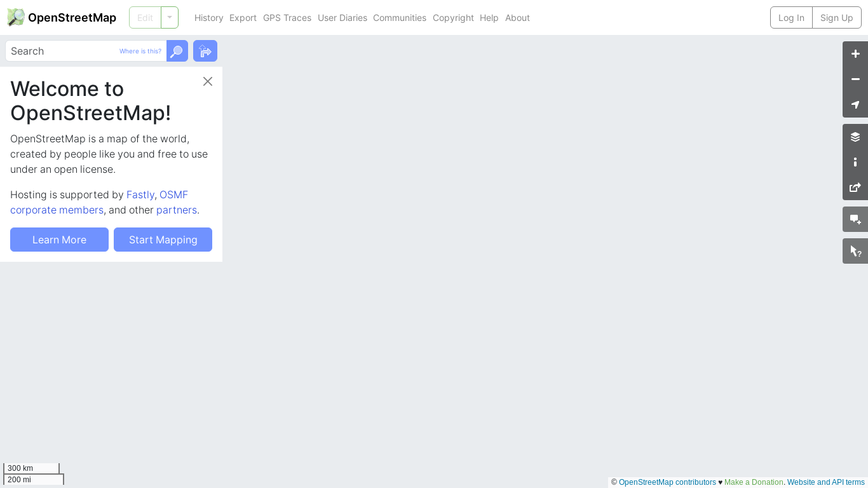Activate the Query features cursor icon
This screenshot has height=488, width=868.
pos(855,251)
